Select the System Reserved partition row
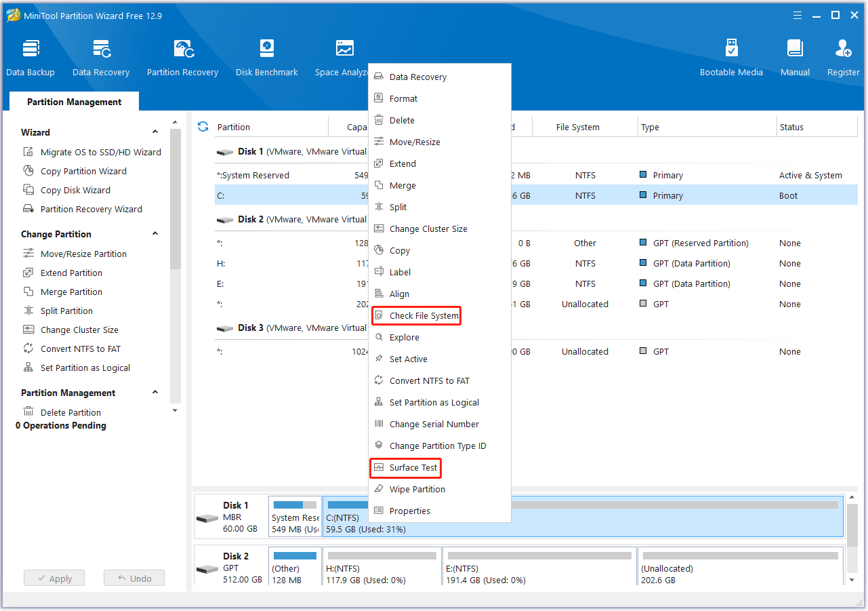Image resolution: width=868 pixels, height=611 pixels. [x=536, y=176]
